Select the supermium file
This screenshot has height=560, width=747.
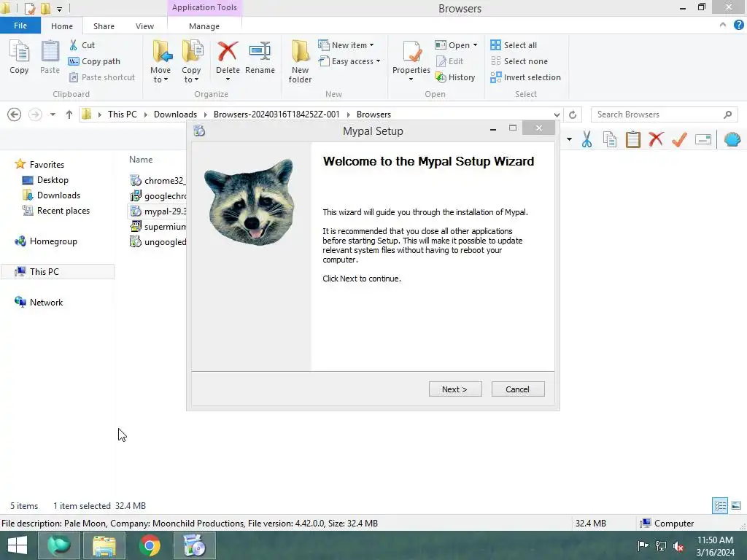pyautogui.click(x=158, y=226)
